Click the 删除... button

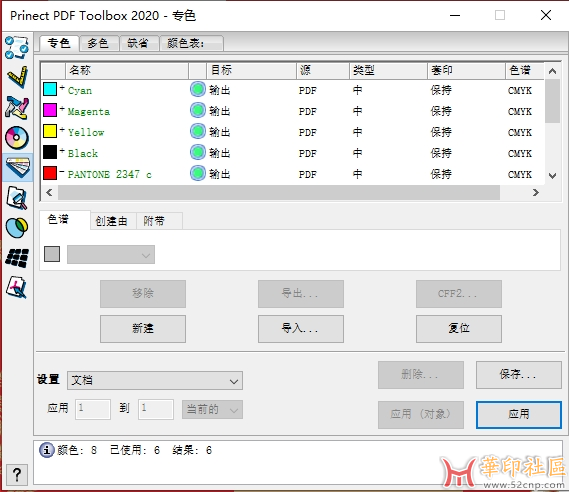(421, 375)
